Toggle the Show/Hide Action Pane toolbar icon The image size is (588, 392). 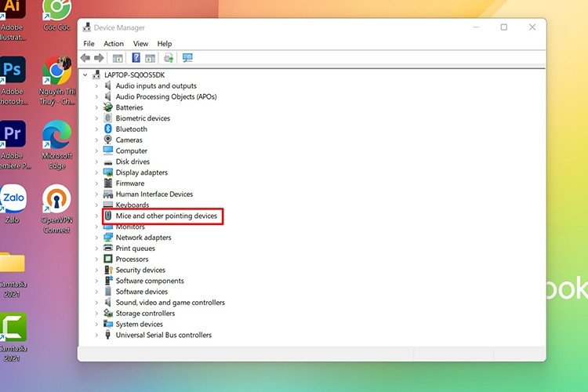[150, 58]
